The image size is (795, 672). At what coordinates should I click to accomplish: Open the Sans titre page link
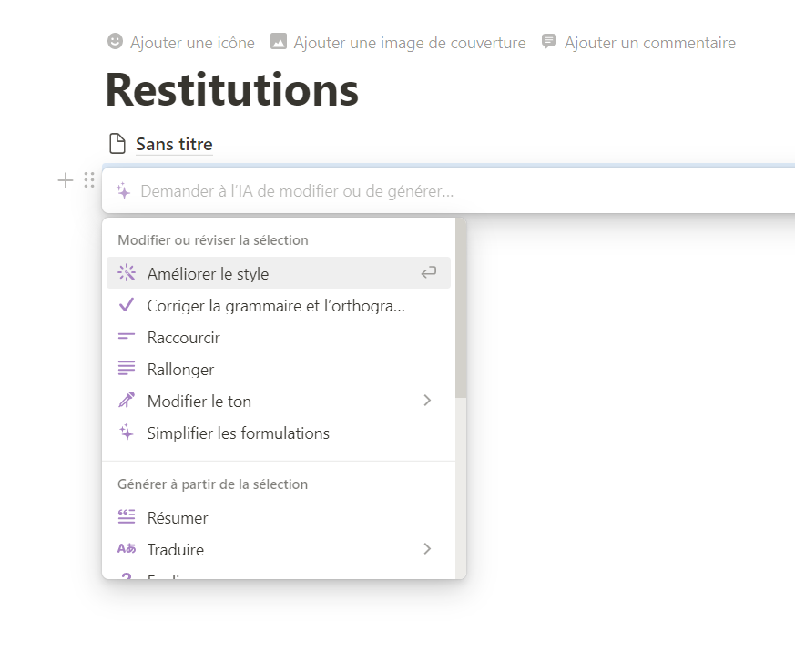click(174, 144)
